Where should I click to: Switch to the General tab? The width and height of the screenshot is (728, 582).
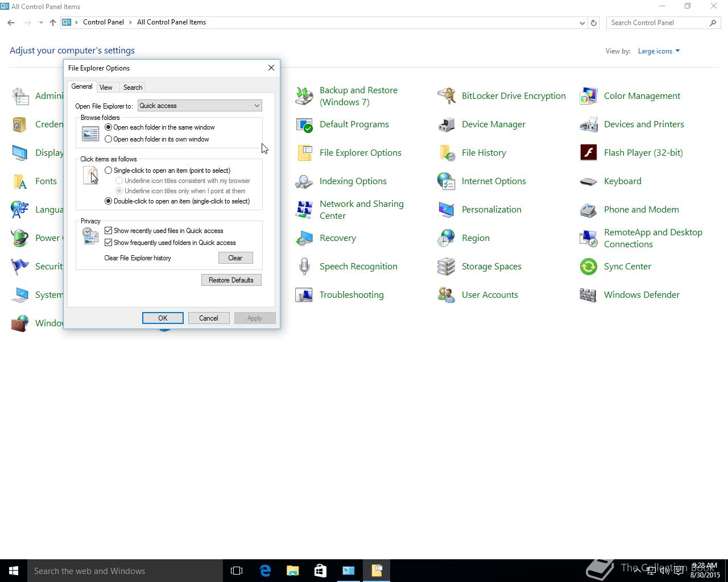82,86
